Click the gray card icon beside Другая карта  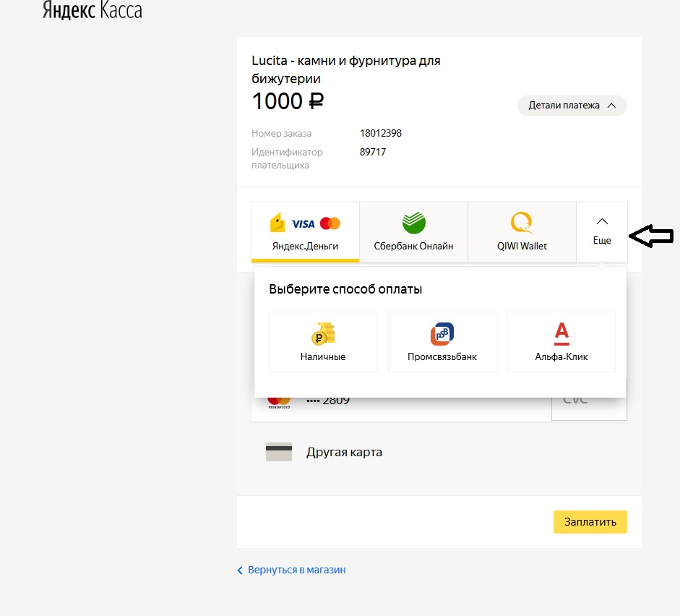pos(279,452)
